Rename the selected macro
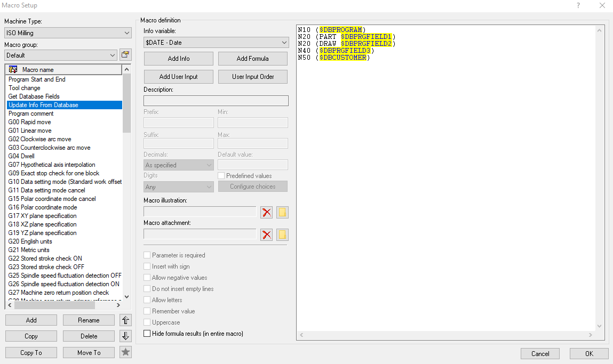 click(x=89, y=320)
